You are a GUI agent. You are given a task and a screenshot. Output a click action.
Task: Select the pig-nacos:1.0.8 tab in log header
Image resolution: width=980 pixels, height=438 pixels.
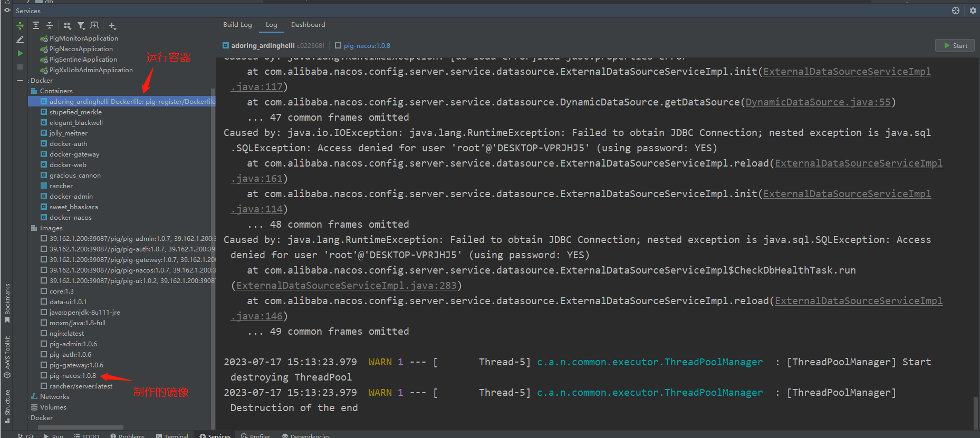click(x=363, y=46)
